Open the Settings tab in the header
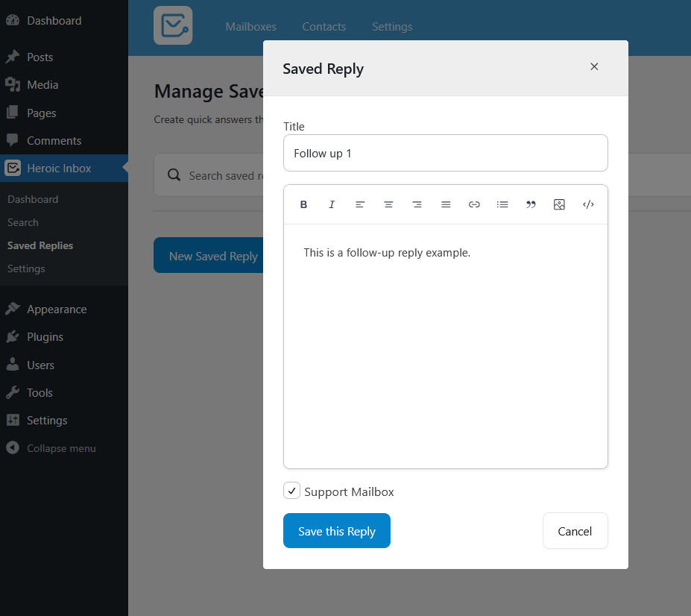Image resolution: width=691 pixels, height=616 pixels. [x=392, y=26]
